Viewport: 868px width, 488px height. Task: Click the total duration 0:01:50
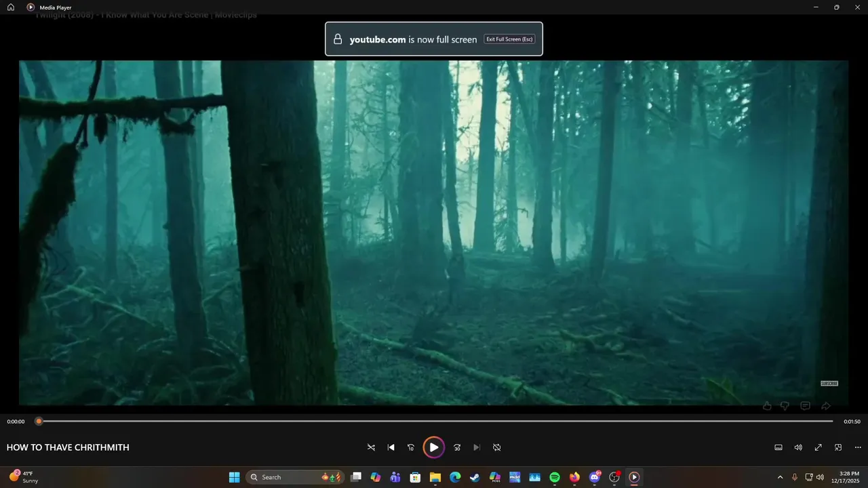tap(852, 422)
